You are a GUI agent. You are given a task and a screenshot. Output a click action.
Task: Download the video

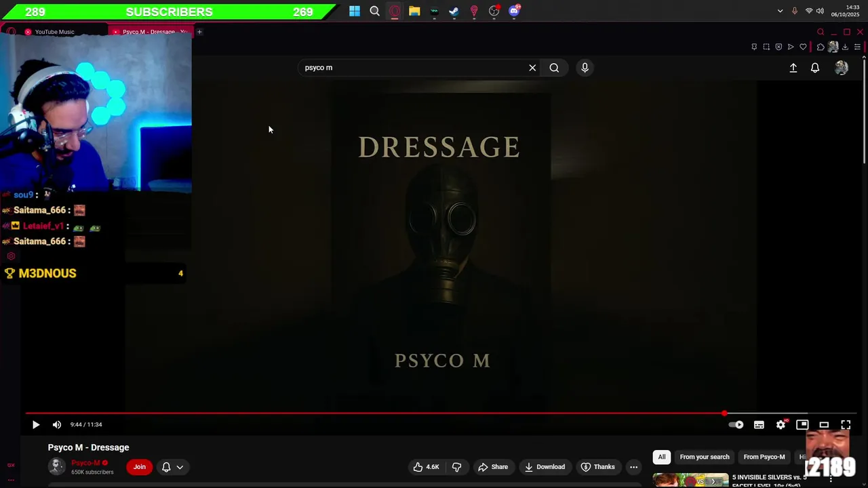point(545,467)
